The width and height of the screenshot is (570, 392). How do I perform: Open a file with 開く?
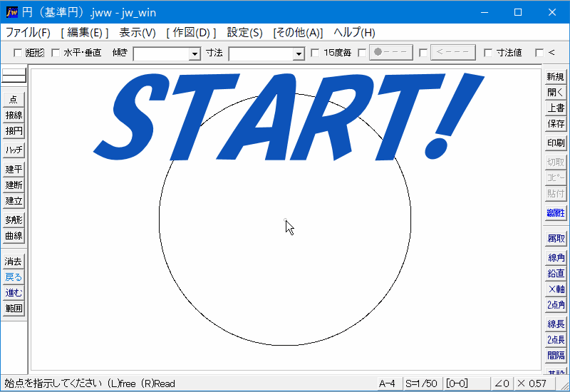[556, 93]
